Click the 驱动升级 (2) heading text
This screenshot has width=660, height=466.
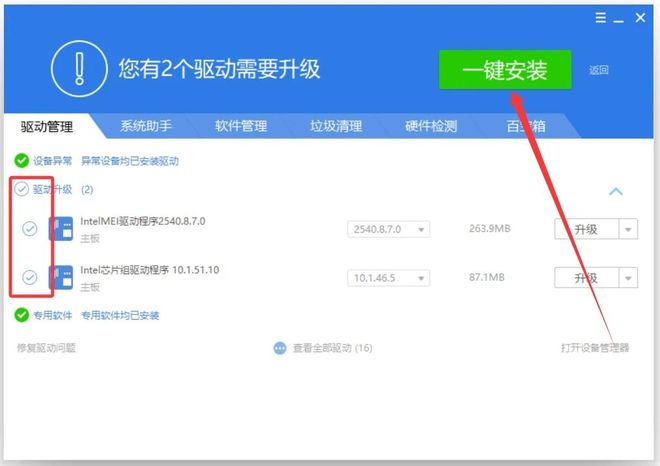[63, 189]
